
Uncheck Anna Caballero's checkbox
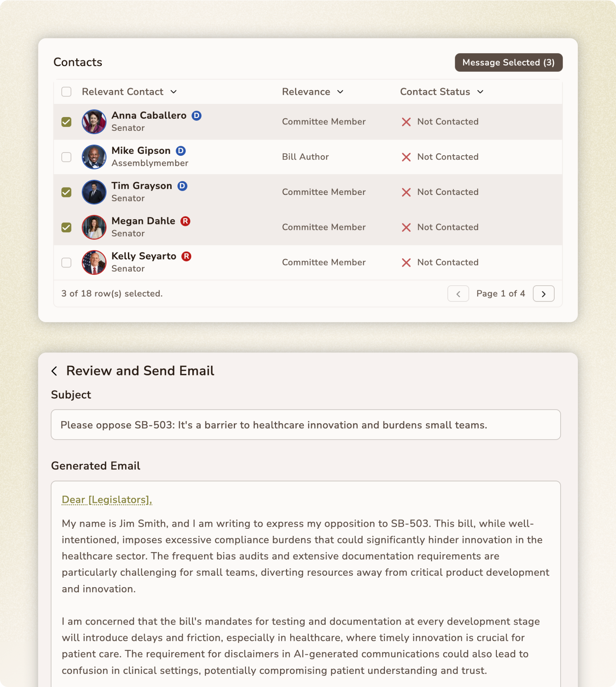coord(66,122)
